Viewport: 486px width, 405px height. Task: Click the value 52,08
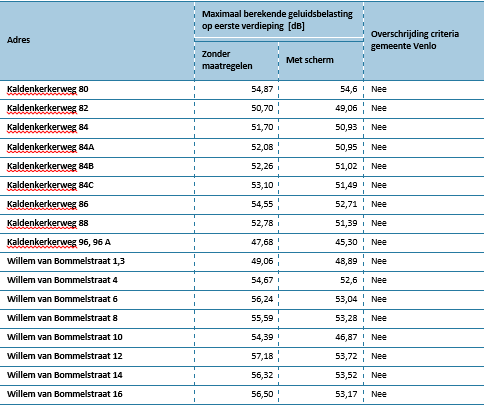pyautogui.click(x=262, y=147)
